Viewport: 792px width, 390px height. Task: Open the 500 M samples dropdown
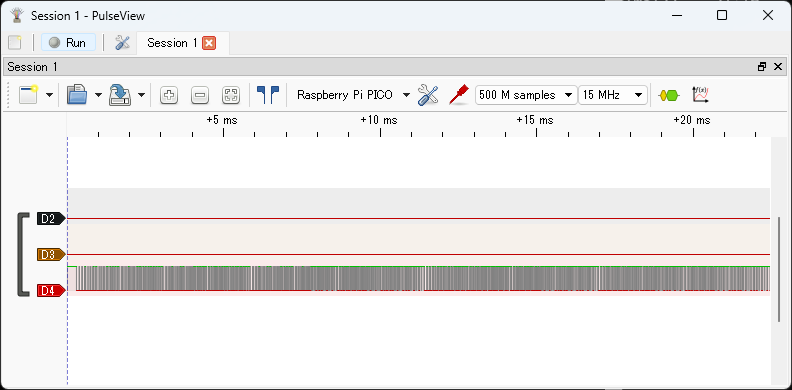526,95
